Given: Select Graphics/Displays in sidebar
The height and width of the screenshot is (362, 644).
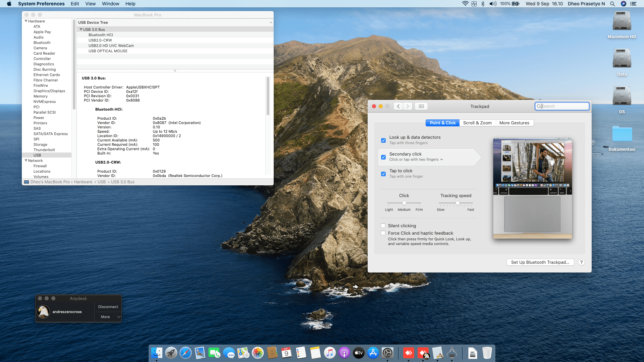Looking at the screenshot, I should pyautogui.click(x=49, y=91).
